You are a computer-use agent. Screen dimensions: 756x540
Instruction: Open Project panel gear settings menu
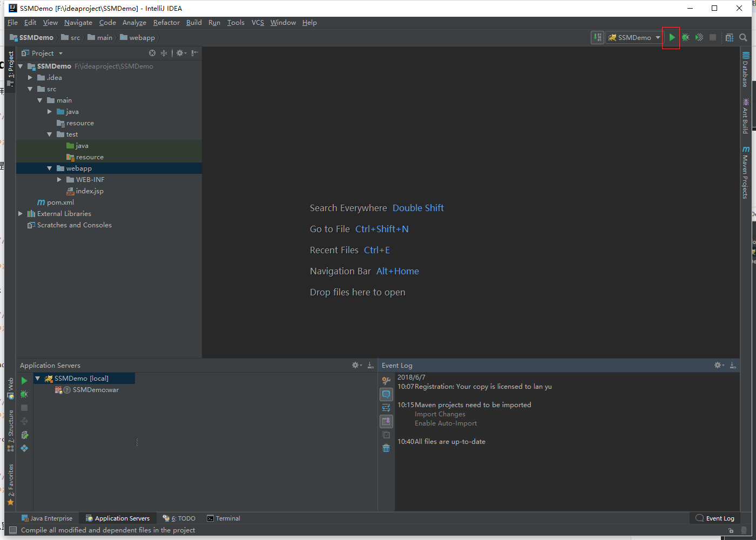point(181,53)
